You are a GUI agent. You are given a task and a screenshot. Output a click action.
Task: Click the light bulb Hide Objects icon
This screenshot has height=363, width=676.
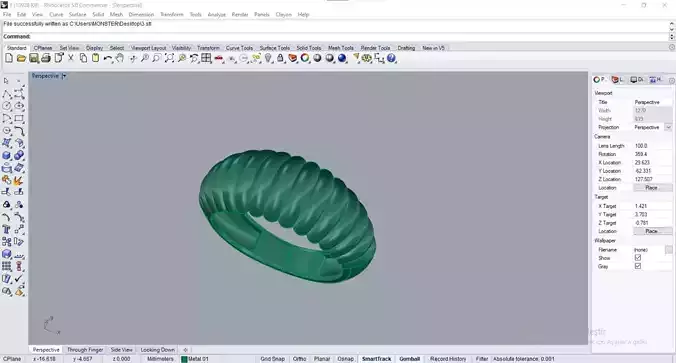point(268,58)
